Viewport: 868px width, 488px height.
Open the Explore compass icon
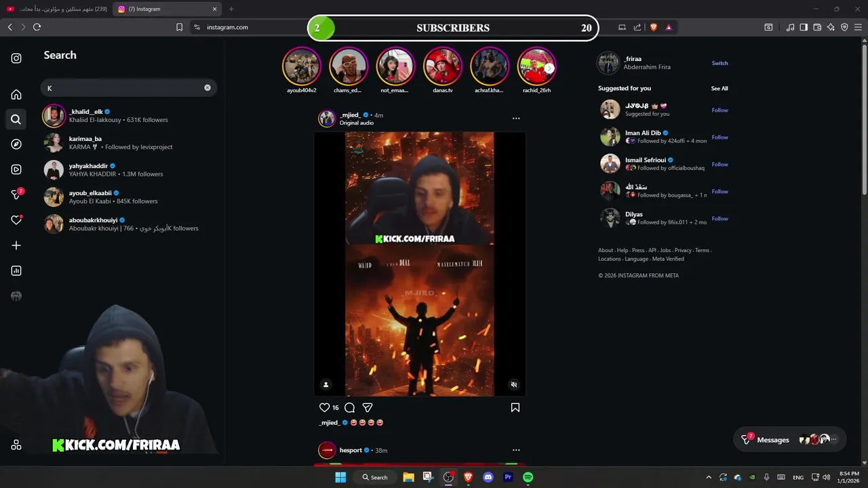tap(16, 144)
